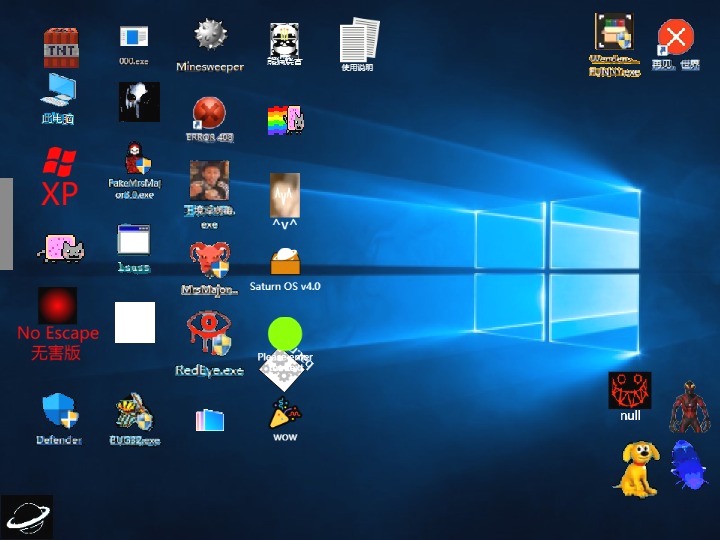
Task: Open the FakeMrsMajor3.0.exe icon
Action: [135, 170]
